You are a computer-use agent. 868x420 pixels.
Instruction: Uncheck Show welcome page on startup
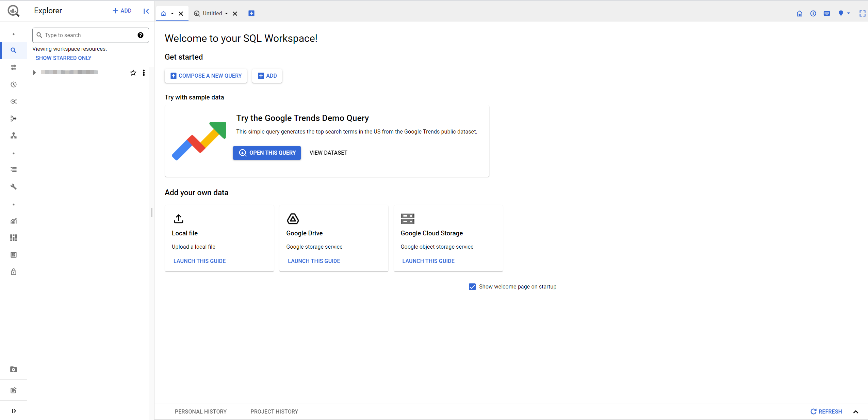pyautogui.click(x=472, y=287)
